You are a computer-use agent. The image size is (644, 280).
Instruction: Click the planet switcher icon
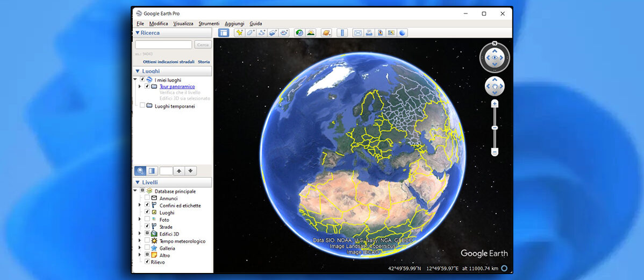[x=326, y=33]
